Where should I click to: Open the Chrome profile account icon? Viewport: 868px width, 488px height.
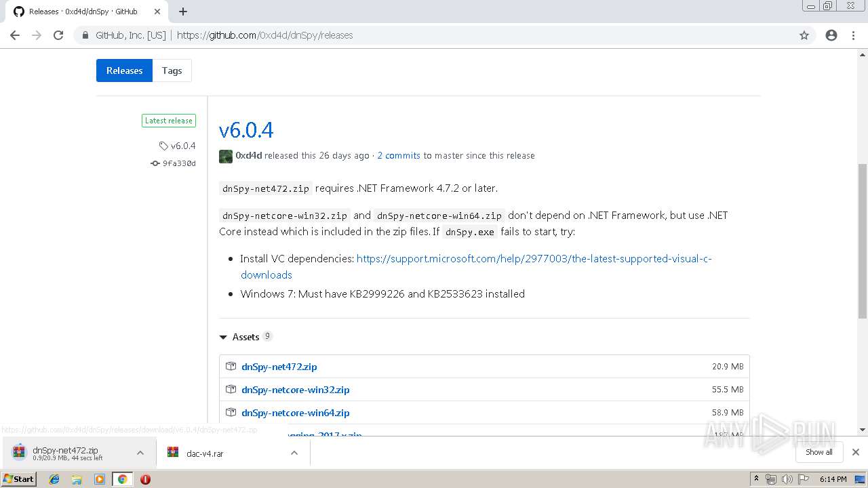[831, 35]
